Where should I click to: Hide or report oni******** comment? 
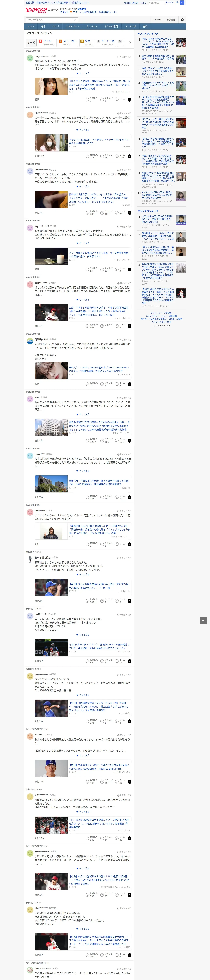coord(124,170)
